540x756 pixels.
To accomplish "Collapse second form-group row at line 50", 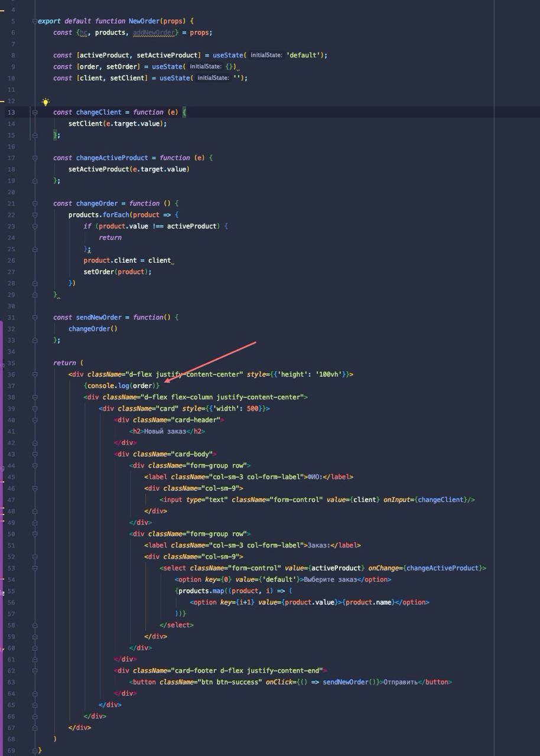I will point(35,534).
